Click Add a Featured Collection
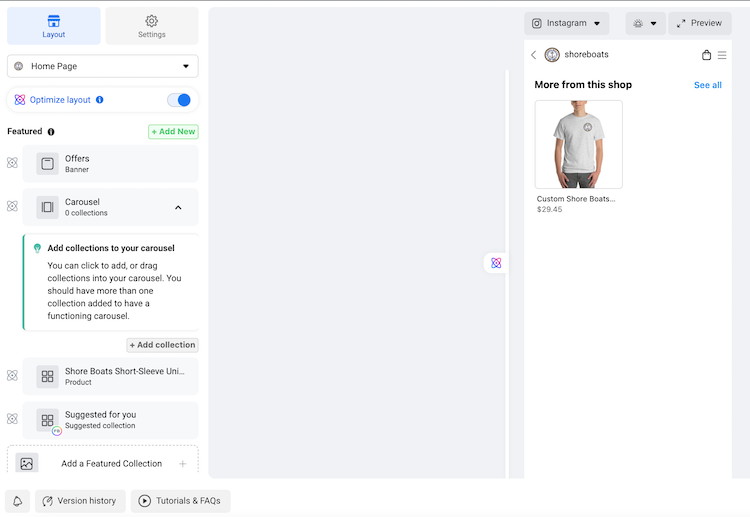This screenshot has width=750, height=517. [102, 461]
